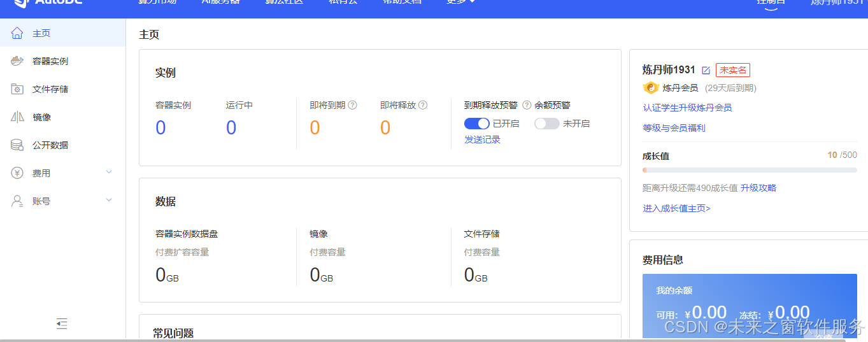This screenshot has height=342, width=868.
Task: Click the 文件存储 付费容量 0GB value
Action: click(476, 275)
